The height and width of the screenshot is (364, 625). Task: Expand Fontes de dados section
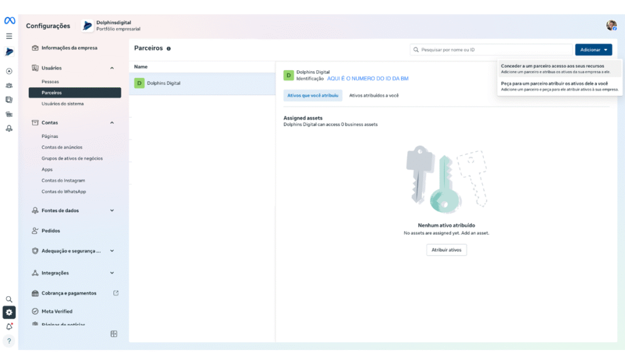click(x=112, y=210)
